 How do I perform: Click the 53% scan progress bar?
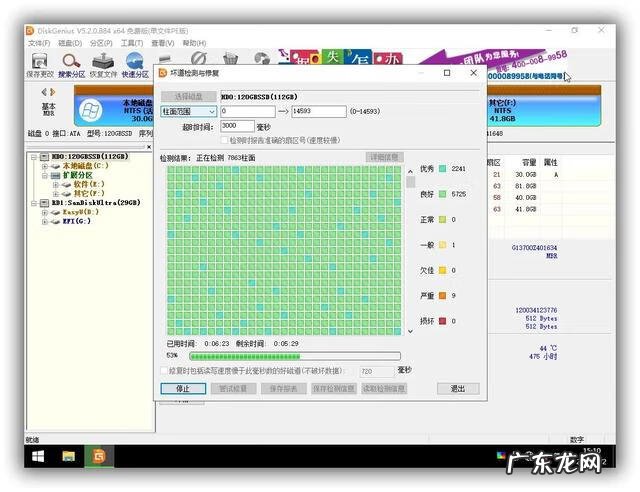tap(295, 356)
